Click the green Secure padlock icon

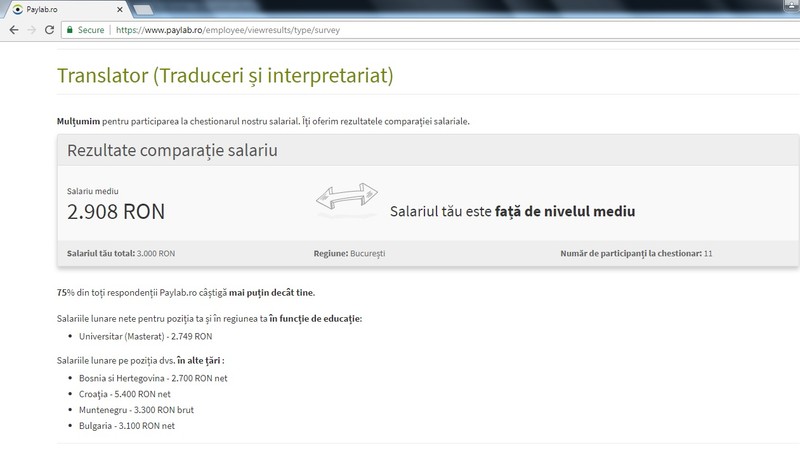[70, 30]
